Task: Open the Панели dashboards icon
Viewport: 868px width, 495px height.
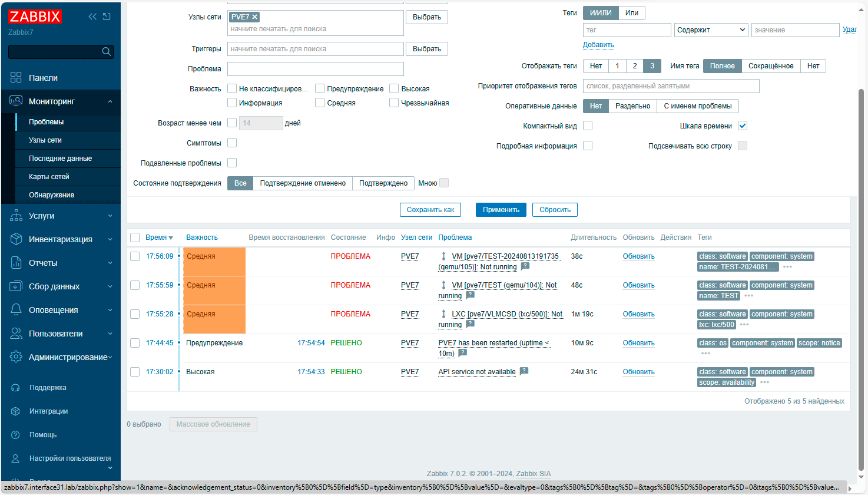Action: click(x=16, y=78)
